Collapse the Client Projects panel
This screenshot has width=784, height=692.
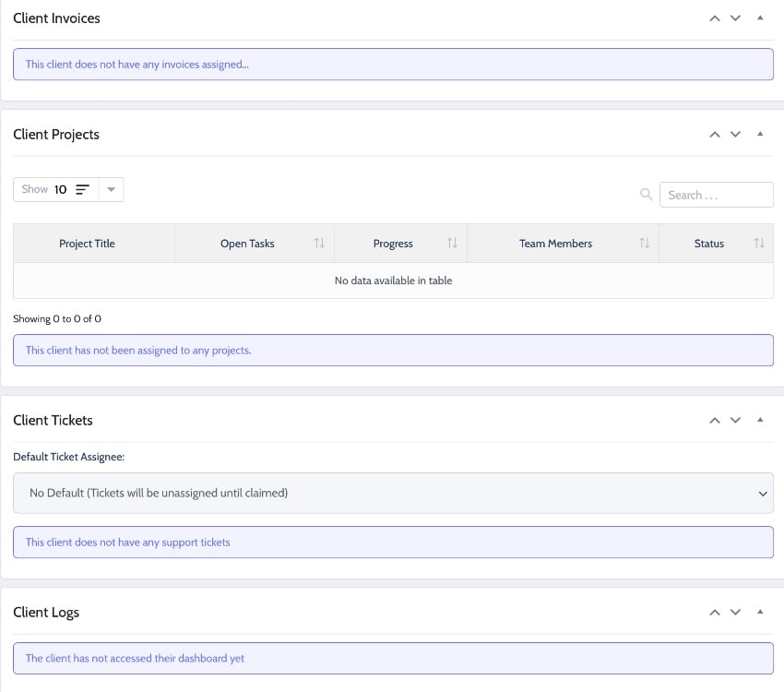[760, 134]
